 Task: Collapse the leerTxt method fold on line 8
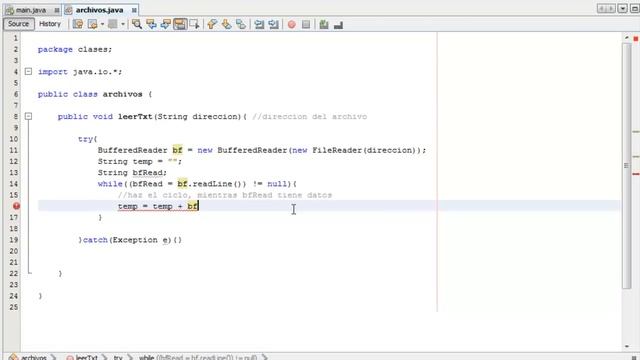coord(28,116)
